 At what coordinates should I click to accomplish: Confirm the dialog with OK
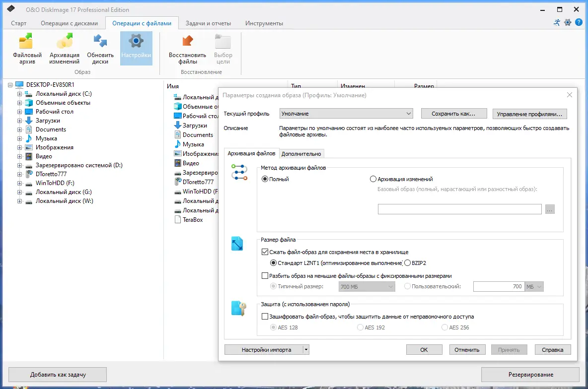click(424, 350)
